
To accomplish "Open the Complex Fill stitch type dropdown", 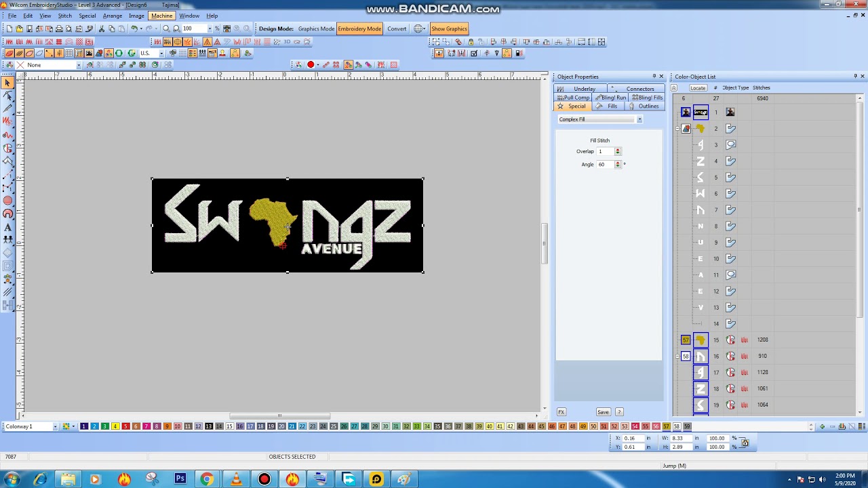I will 639,119.
